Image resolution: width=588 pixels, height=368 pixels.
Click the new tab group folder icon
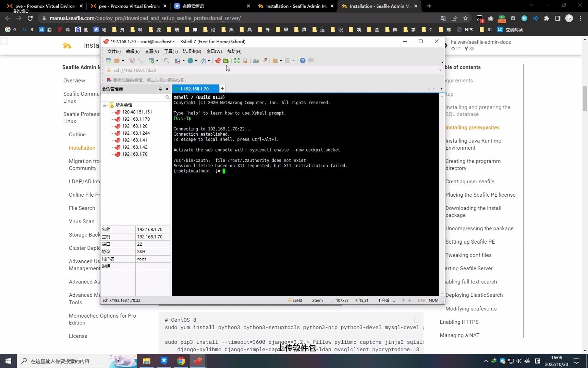click(275, 61)
